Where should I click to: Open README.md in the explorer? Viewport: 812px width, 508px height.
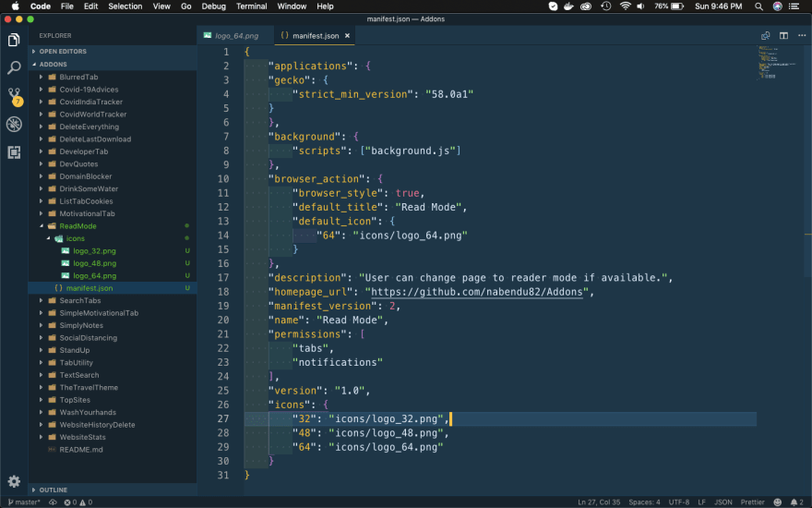pos(81,450)
